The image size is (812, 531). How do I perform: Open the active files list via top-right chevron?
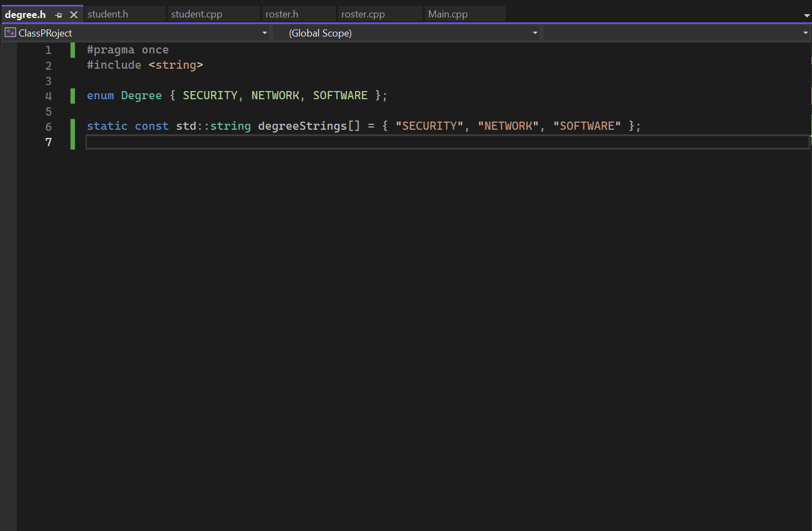806,15
